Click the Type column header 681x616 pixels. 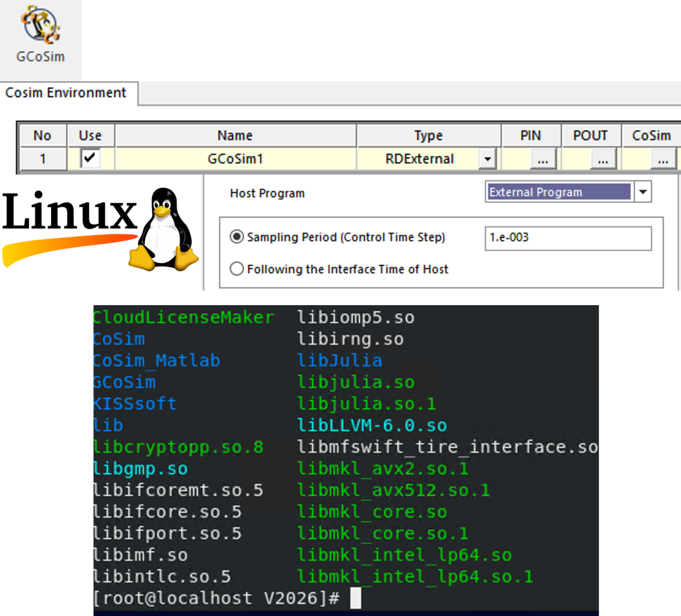(x=429, y=136)
